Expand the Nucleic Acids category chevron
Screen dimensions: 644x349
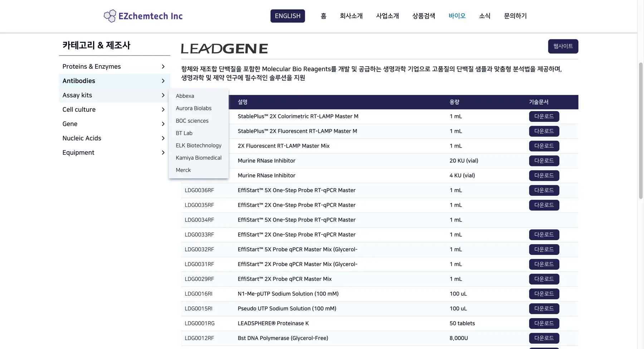pos(163,138)
